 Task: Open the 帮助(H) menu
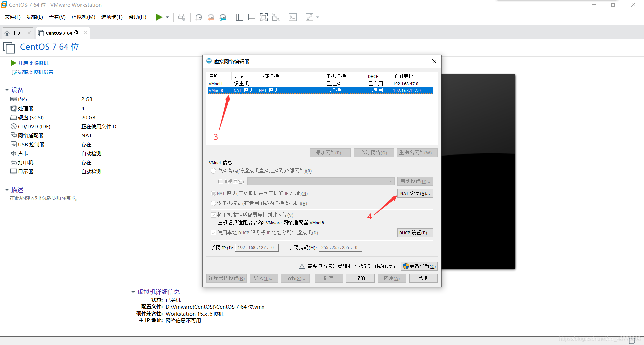138,17
